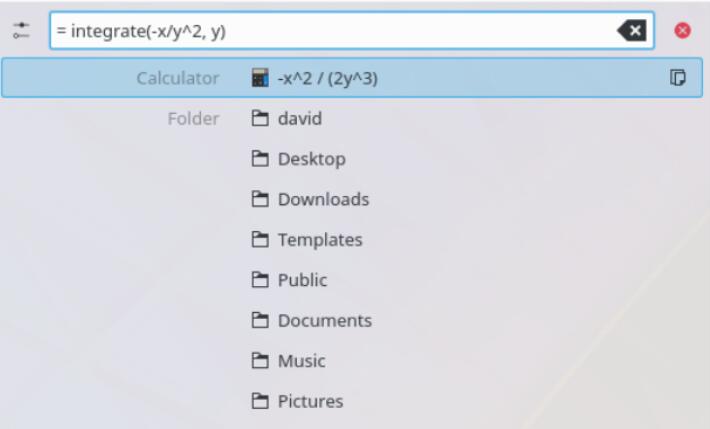
Task: Click the folder icon beside Public
Action: (260, 281)
